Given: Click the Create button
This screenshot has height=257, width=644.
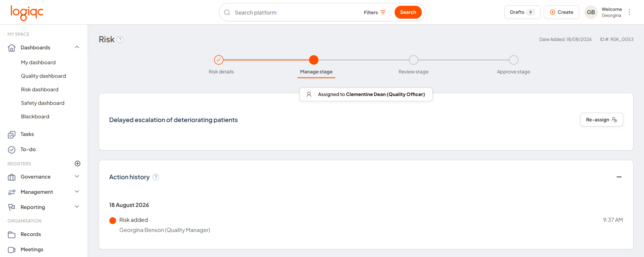Looking at the screenshot, I should [561, 12].
